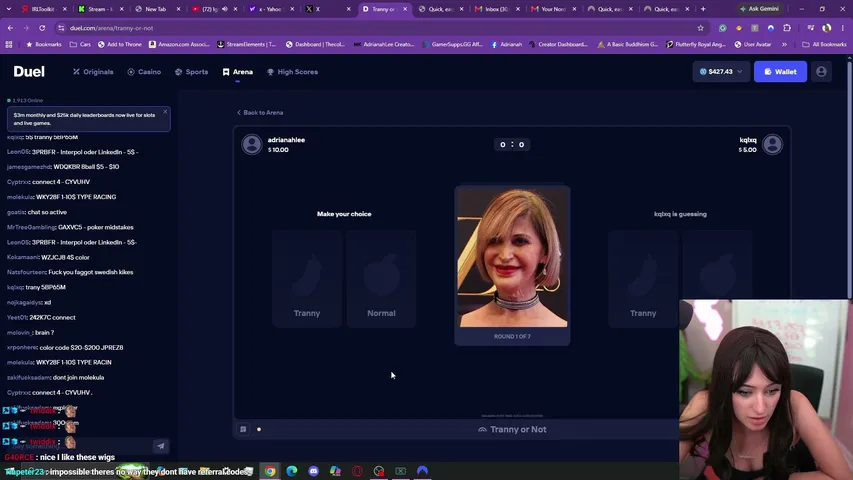Open the Casino section
The width and height of the screenshot is (853, 480).
click(144, 72)
